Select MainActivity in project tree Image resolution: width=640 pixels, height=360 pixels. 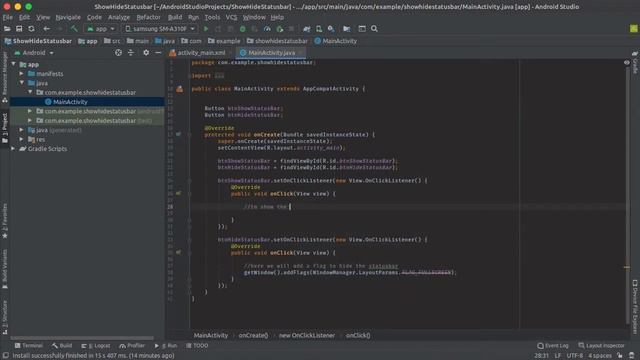(x=70, y=102)
